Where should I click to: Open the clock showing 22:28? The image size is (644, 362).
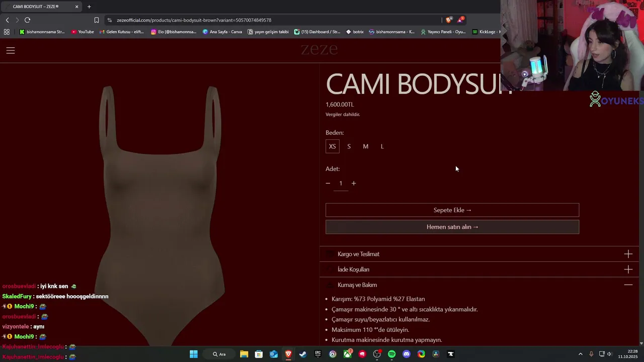point(627,354)
